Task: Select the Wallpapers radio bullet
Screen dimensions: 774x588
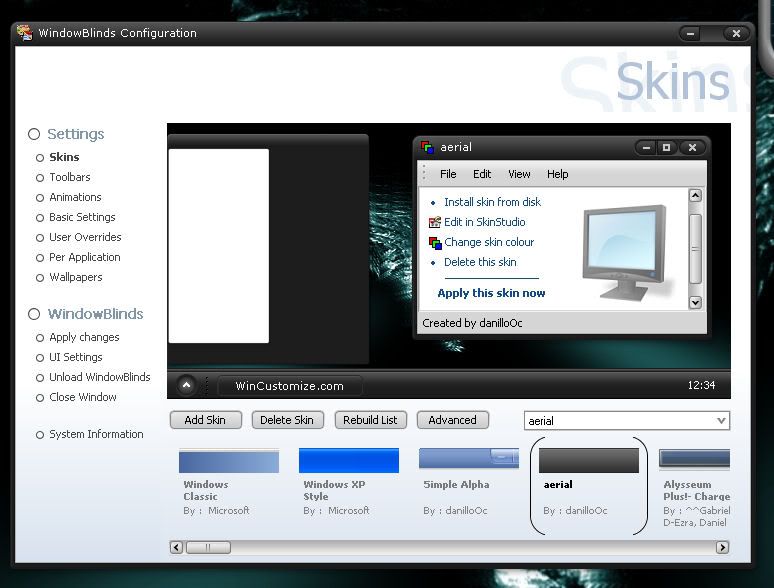Action: [40, 278]
